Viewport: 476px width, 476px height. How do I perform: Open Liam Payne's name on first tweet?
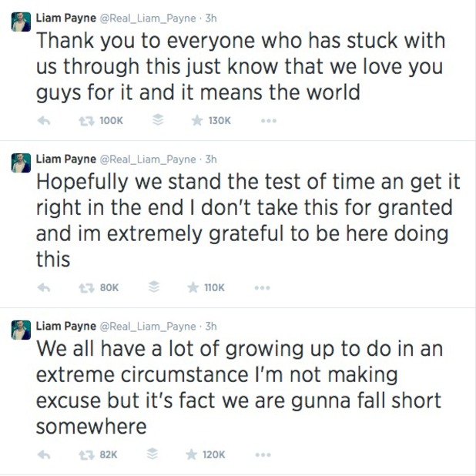point(66,18)
